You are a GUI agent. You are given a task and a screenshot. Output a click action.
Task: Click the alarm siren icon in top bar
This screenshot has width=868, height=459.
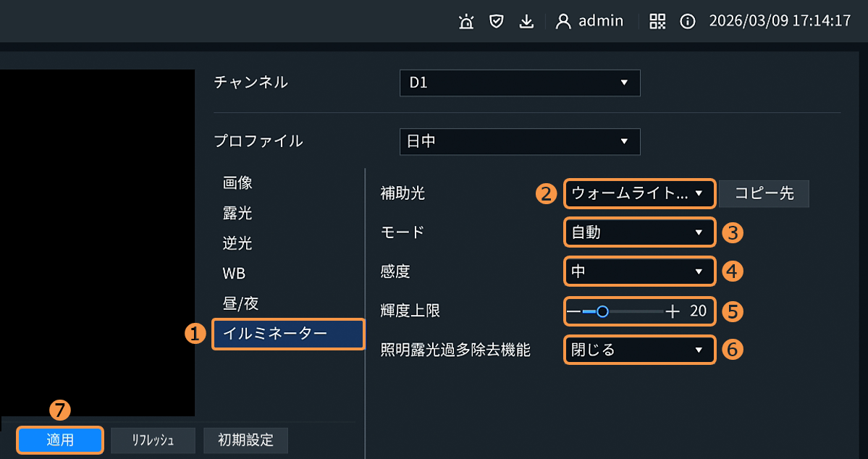tap(466, 22)
